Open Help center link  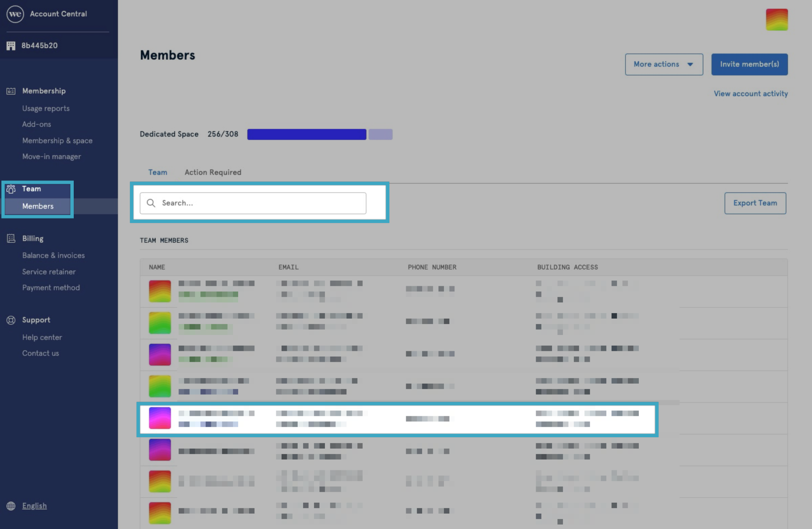[42, 338]
